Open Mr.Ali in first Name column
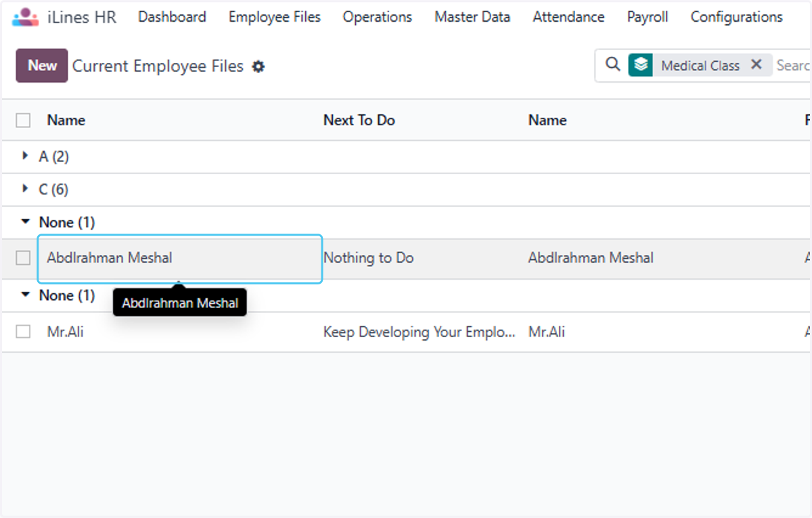812x518 pixels. pyautogui.click(x=65, y=332)
